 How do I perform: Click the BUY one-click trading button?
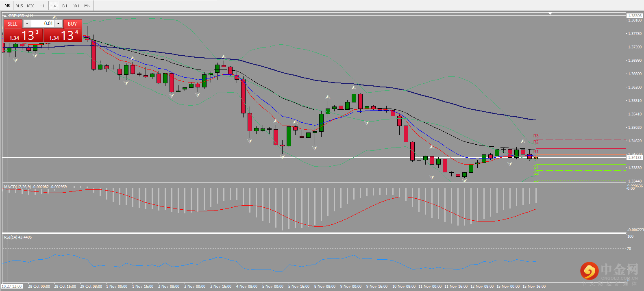click(72, 24)
